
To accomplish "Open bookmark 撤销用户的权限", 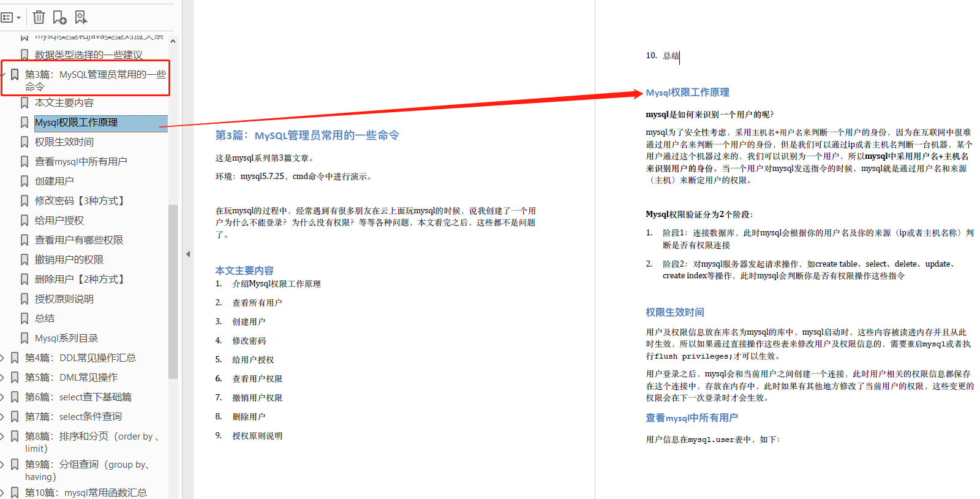I will click(69, 260).
